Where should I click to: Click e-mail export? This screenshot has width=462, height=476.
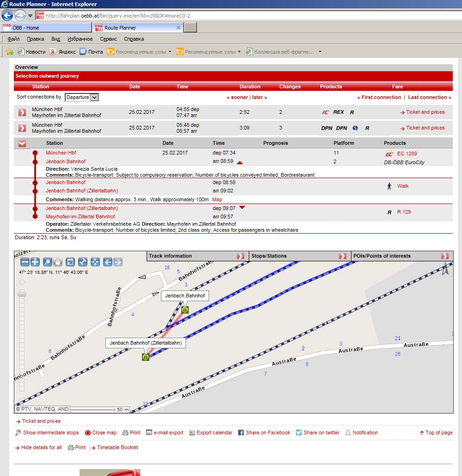click(x=165, y=433)
